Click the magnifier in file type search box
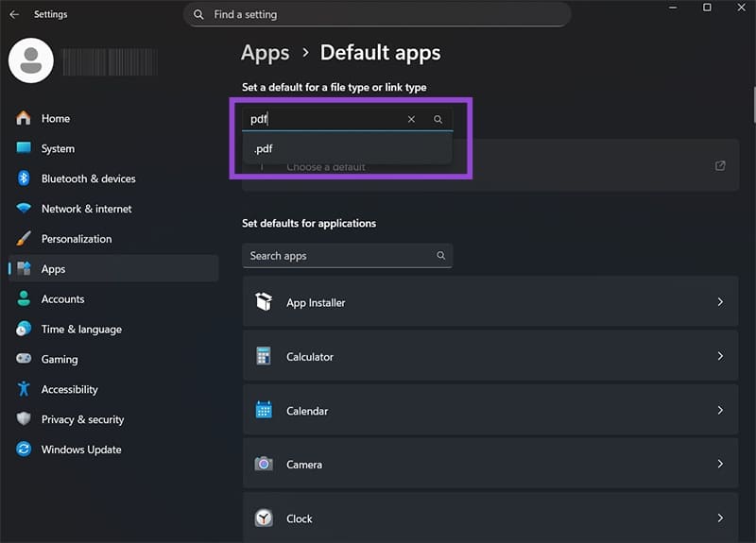 438,119
